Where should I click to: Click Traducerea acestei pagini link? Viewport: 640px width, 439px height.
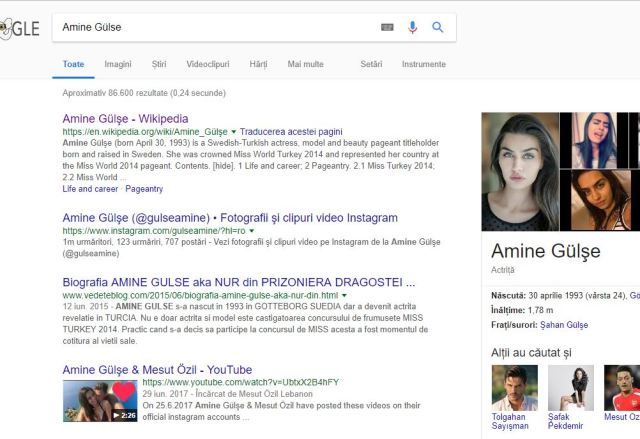[291, 132]
